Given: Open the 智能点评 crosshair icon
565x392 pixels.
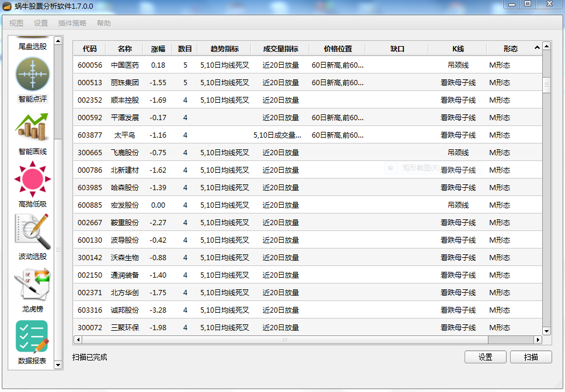Looking at the screenshot, I should (x=33, y=74).
